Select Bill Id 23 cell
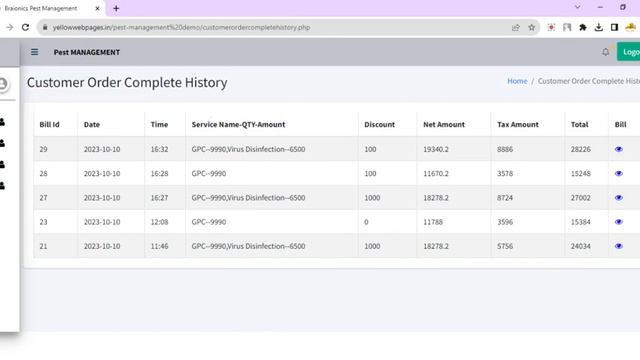Screen dimensions: 640x360 [56, 222]
